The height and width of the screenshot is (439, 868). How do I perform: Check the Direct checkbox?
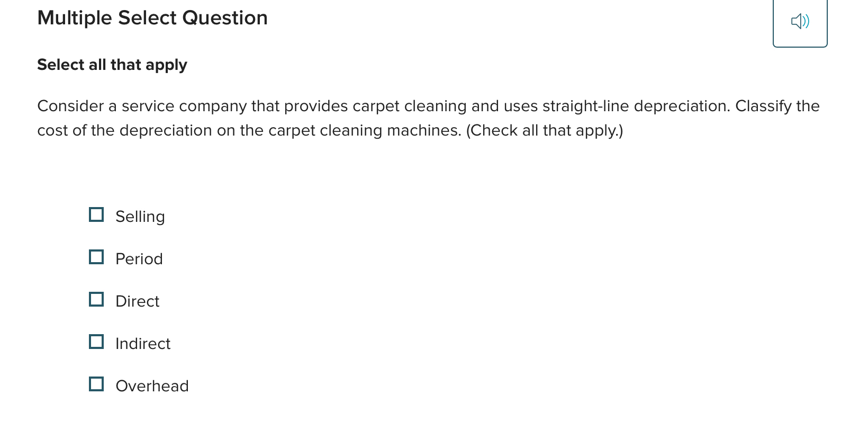[x=96, y=299]
